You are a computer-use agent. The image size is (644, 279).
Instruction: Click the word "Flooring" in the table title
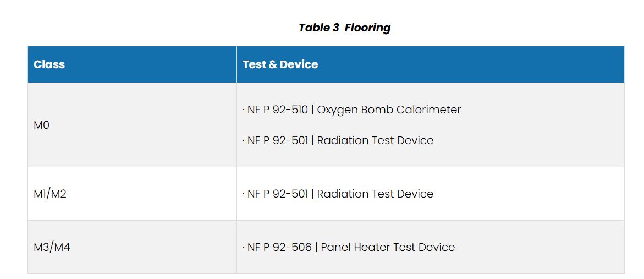click(x=367, y=28)
